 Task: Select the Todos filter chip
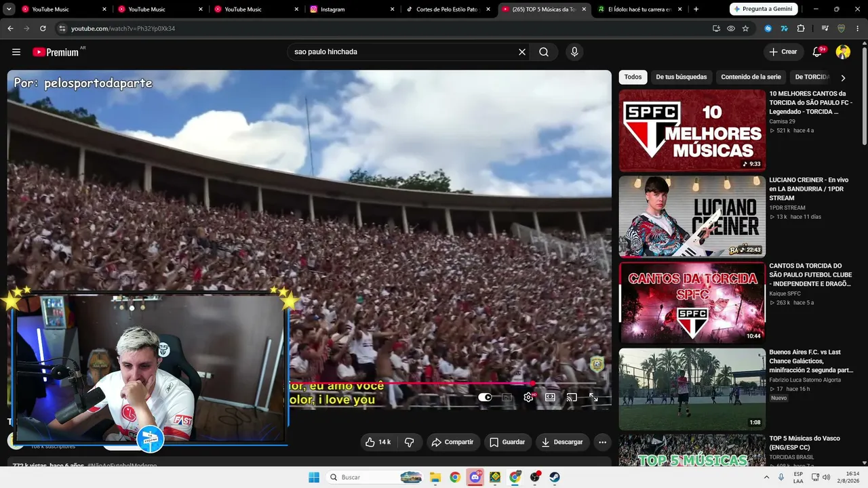click(x=633, y=77)
